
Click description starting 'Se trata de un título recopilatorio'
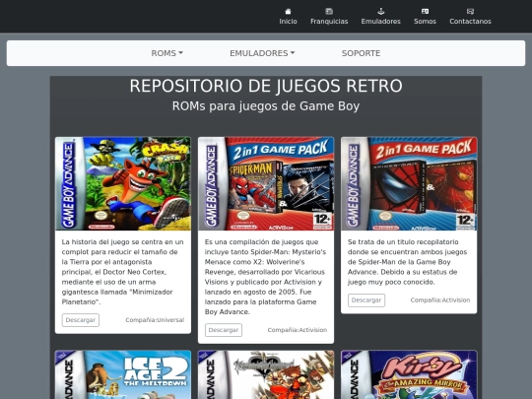coord(409,262)
